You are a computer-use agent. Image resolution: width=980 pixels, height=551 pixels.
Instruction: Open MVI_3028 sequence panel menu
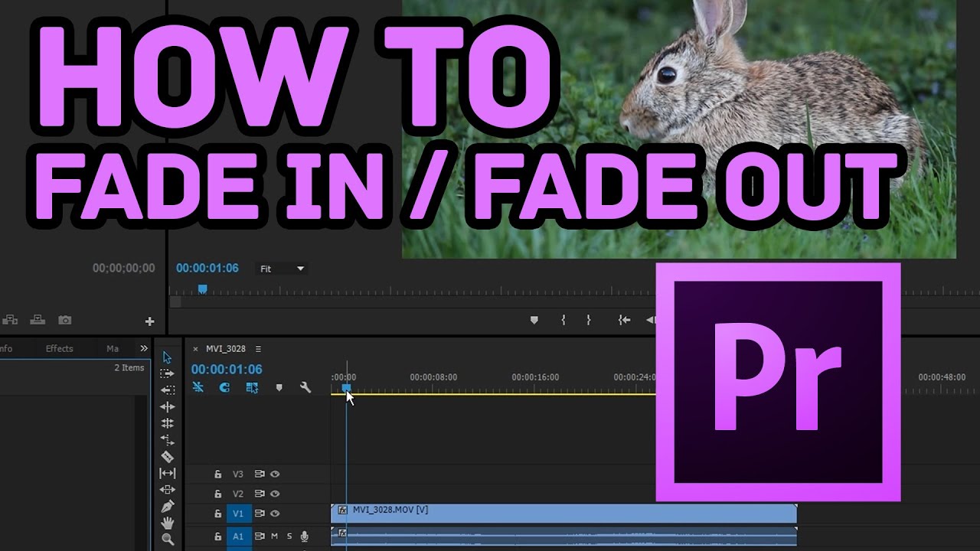[x=258, y=349]
